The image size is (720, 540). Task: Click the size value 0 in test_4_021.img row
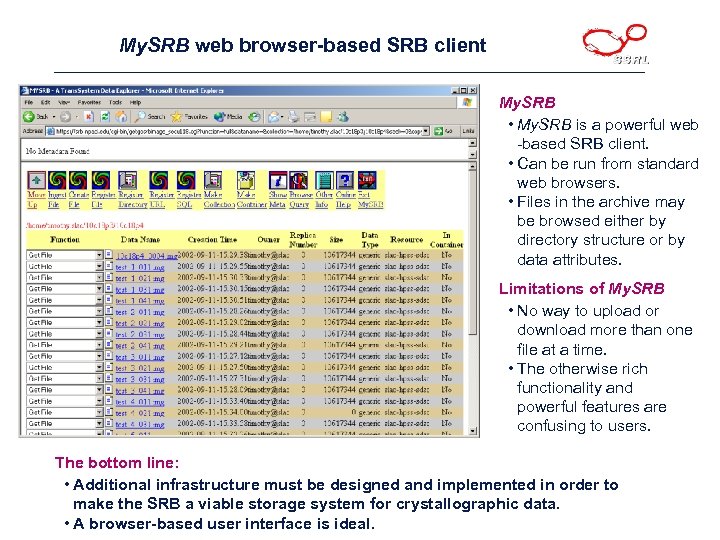point(353,412)
